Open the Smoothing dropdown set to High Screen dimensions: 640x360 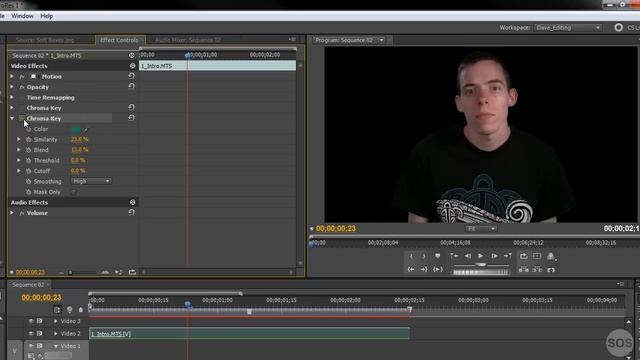pyautogui.click(x=91, y=181)
